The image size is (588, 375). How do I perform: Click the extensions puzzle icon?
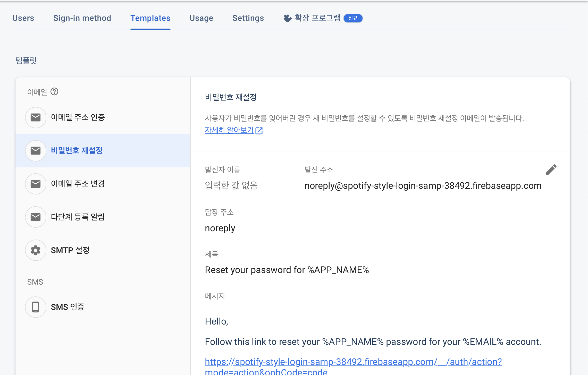click(x=288, y=18)
